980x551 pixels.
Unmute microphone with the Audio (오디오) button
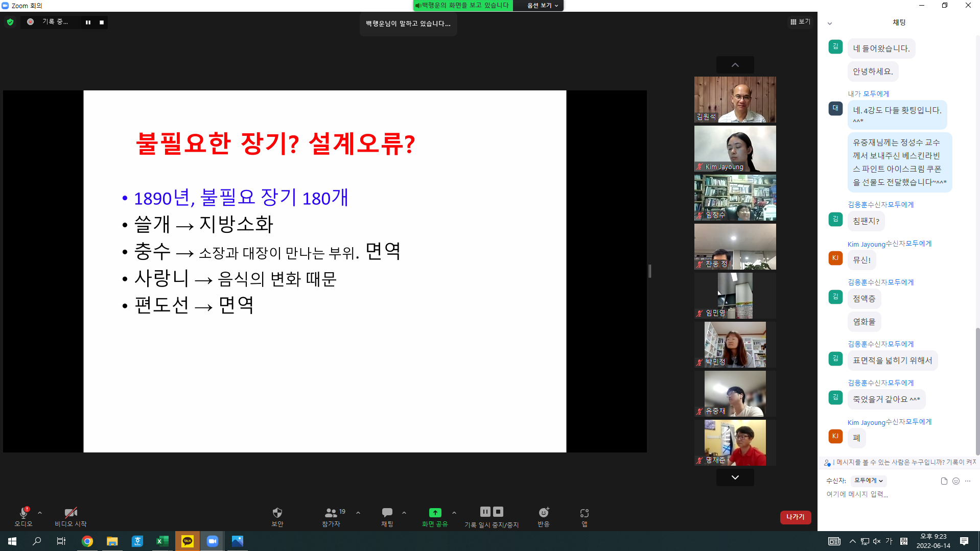pyautogui.click(x=24, y=513)
